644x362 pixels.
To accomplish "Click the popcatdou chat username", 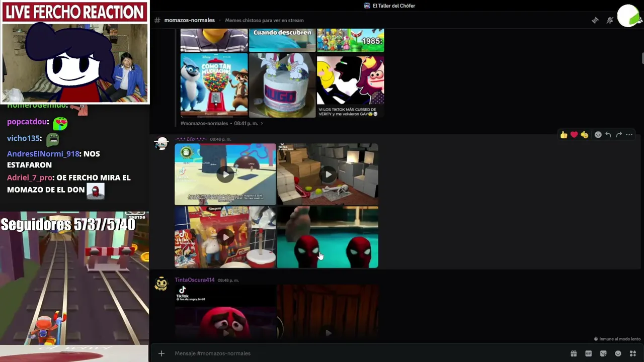I will (28, 122).
